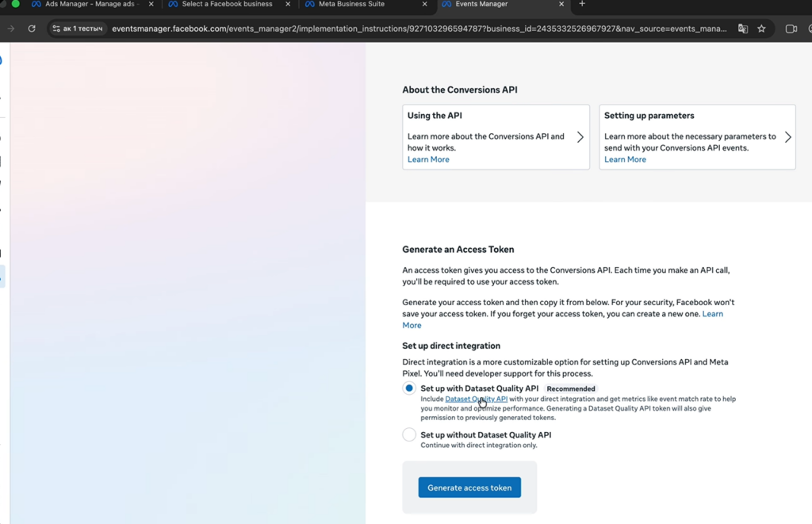Viewport: 812px width, 524px height.
Task: Go forward with the browser arrow
Action: [x=11, y=29]
